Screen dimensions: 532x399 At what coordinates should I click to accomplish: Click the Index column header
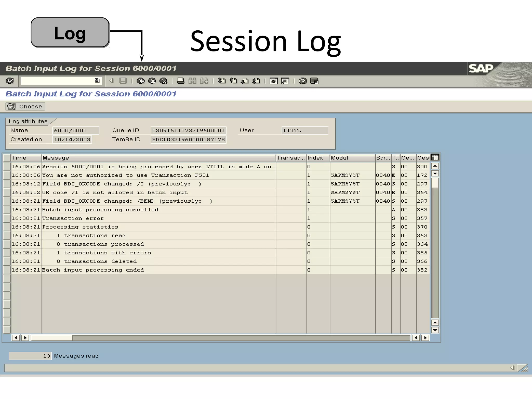click(318, 158)
